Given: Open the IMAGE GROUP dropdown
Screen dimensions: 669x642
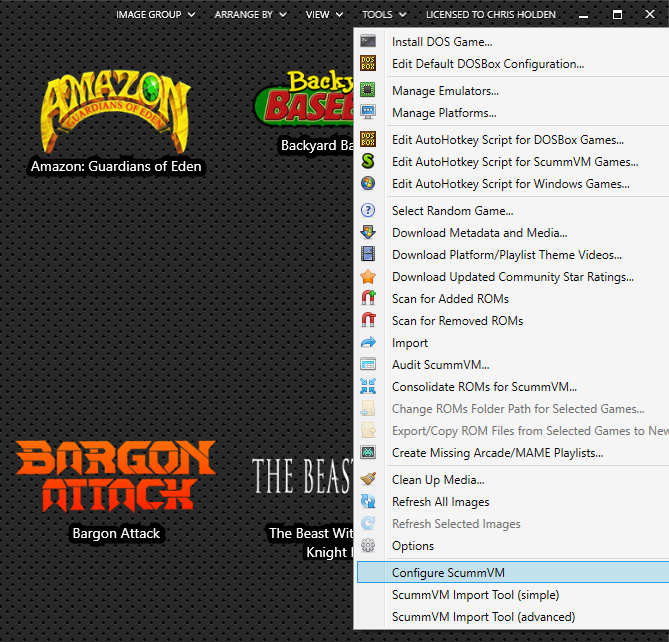Looking at the screenshot, I should [155, 15].
